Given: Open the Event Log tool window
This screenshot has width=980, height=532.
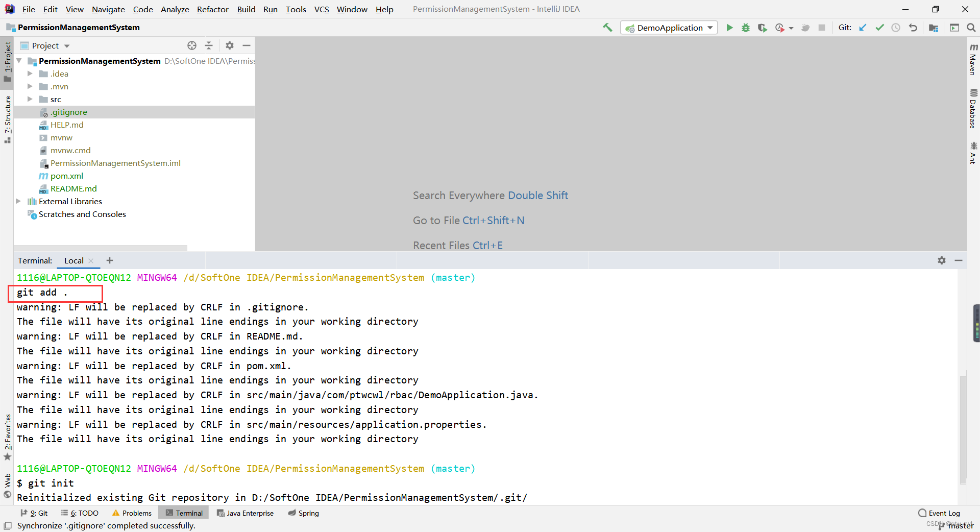Looking at the screenshot, I should coord(939,513).
